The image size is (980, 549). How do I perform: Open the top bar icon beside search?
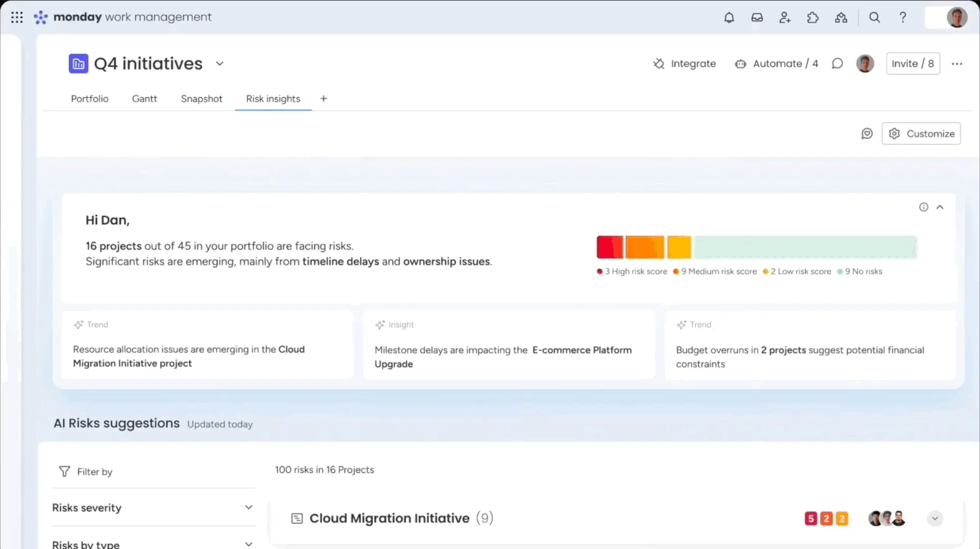click(841, 17)
